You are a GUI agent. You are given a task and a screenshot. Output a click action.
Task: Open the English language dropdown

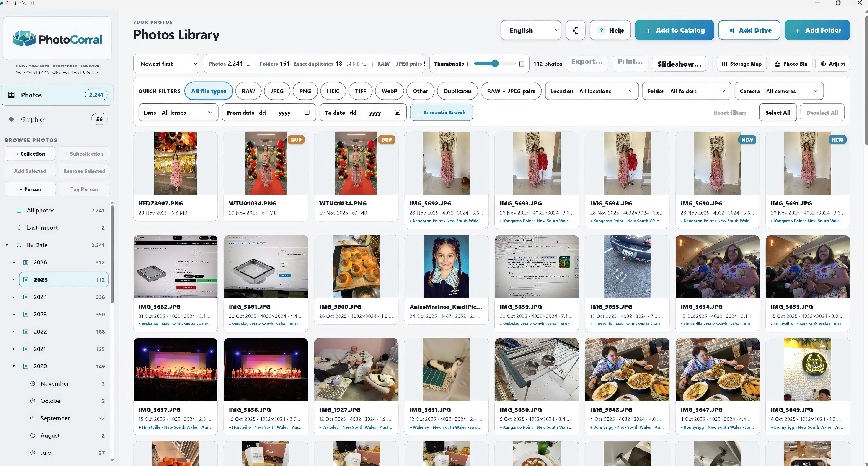point(531,30)
